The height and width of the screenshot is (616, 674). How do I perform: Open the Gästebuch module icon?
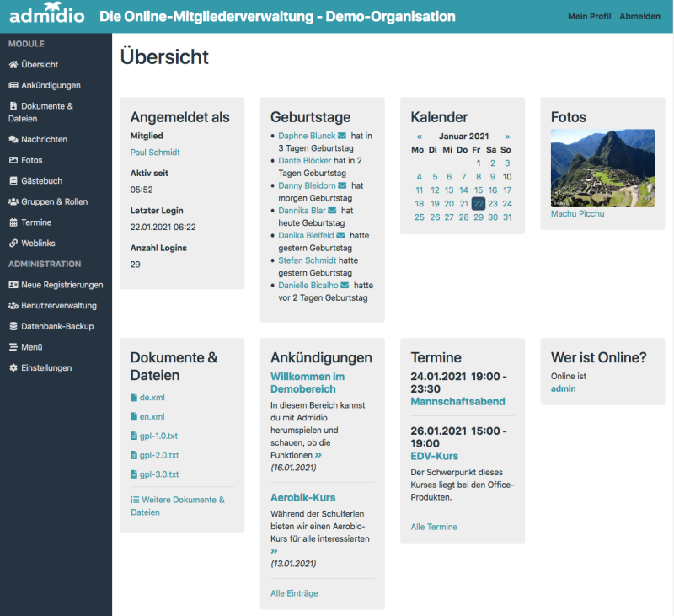click(x=12, y=180)
